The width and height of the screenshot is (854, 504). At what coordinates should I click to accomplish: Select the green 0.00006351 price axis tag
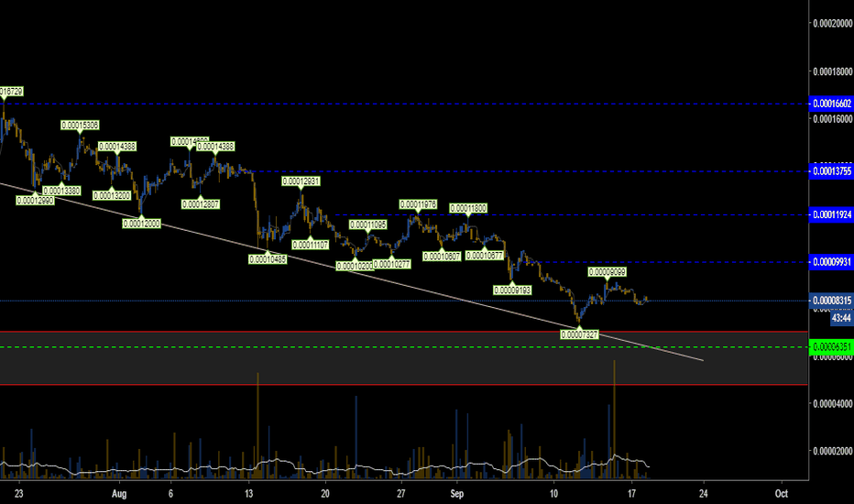(x=831, y=347)
